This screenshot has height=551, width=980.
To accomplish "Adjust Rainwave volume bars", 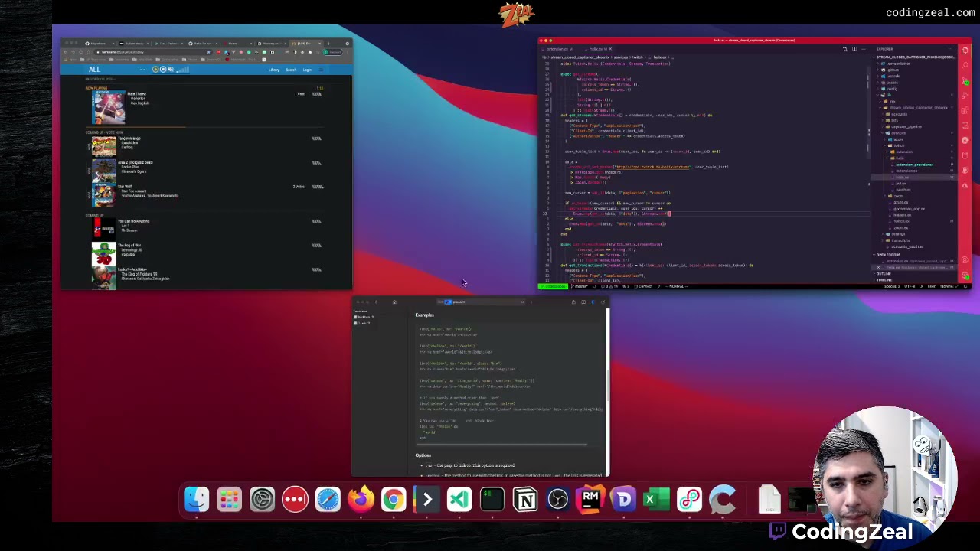I will click(183, 70).
